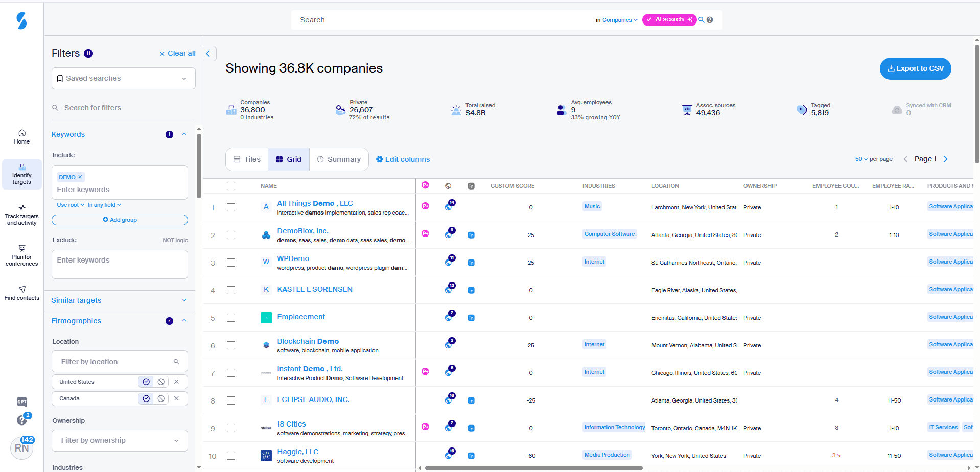Viewport: 980px width, 472px height.
Task: Click the Export to CSV button
Action: pyautogui.click(x=915, y=68)
